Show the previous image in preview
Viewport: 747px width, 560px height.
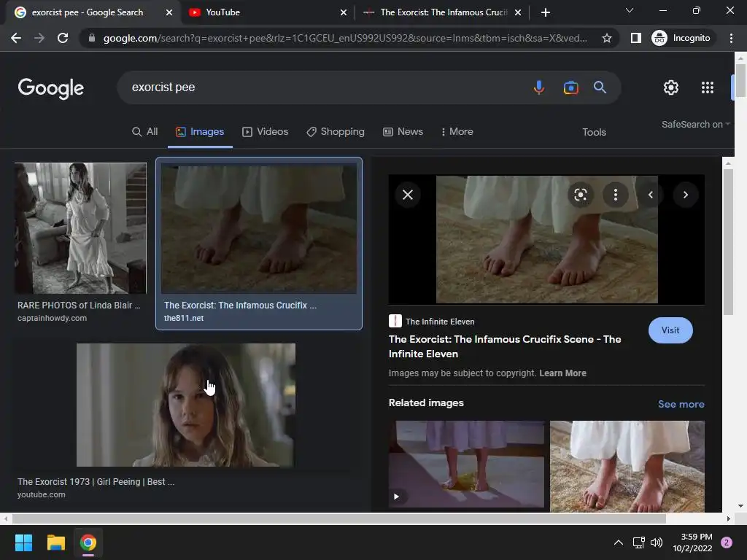click(x=650, y=195)
